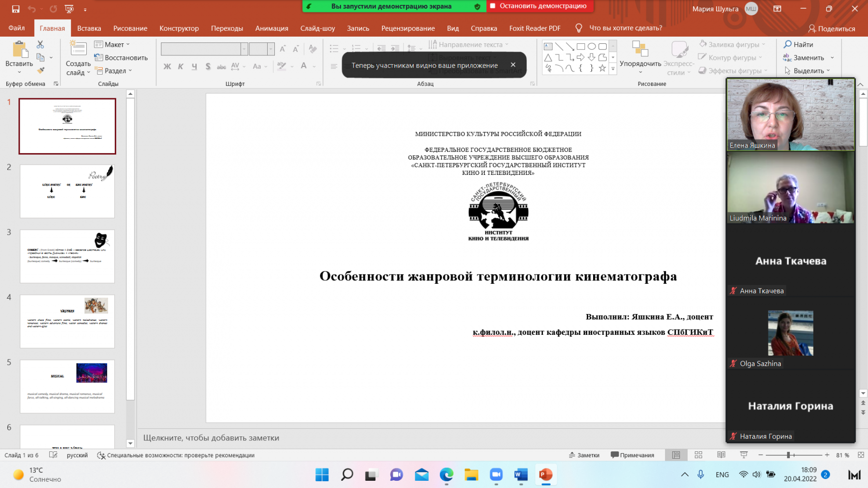
Task: Open Layout (Макет) dropdown
Action: coord(112,44)
